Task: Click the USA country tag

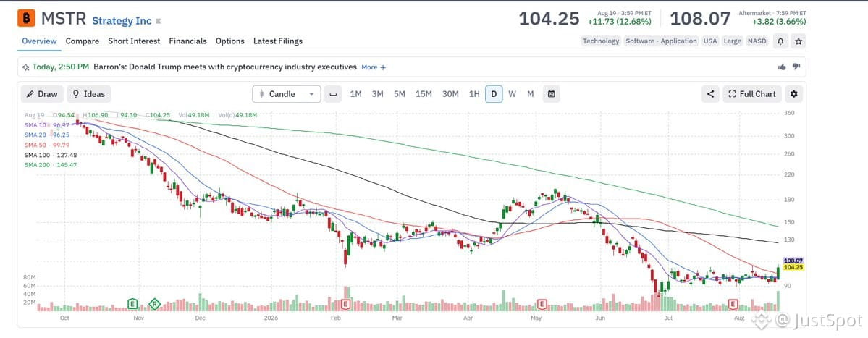Action: [x=709, y=41]
